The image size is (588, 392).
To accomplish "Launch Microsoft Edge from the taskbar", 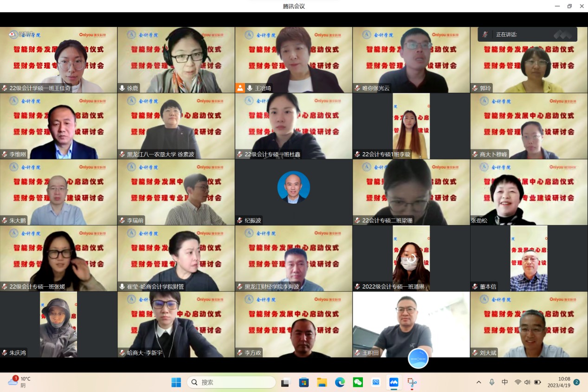I will click(340, 382).
